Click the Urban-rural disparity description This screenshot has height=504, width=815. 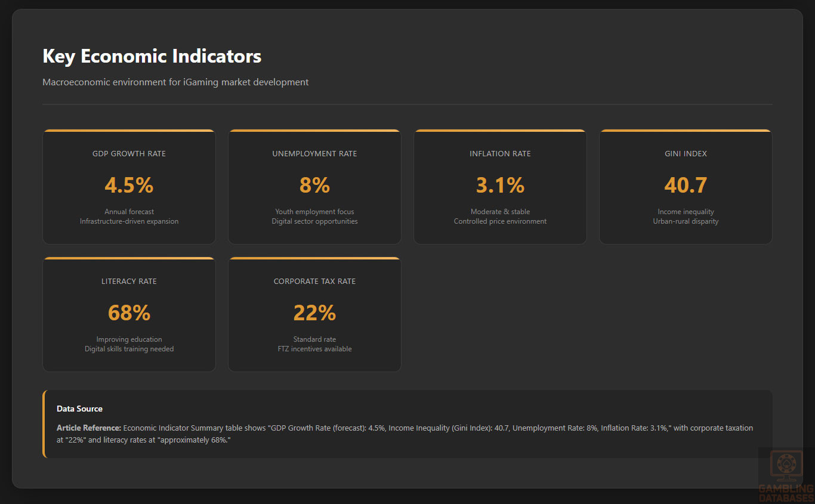coord(686,221)
